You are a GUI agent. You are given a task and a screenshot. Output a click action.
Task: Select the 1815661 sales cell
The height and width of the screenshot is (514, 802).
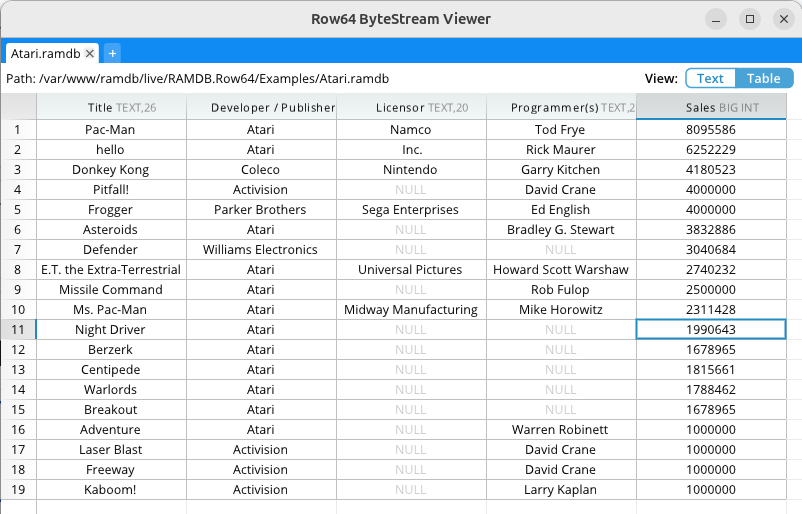tap(711, 369)
